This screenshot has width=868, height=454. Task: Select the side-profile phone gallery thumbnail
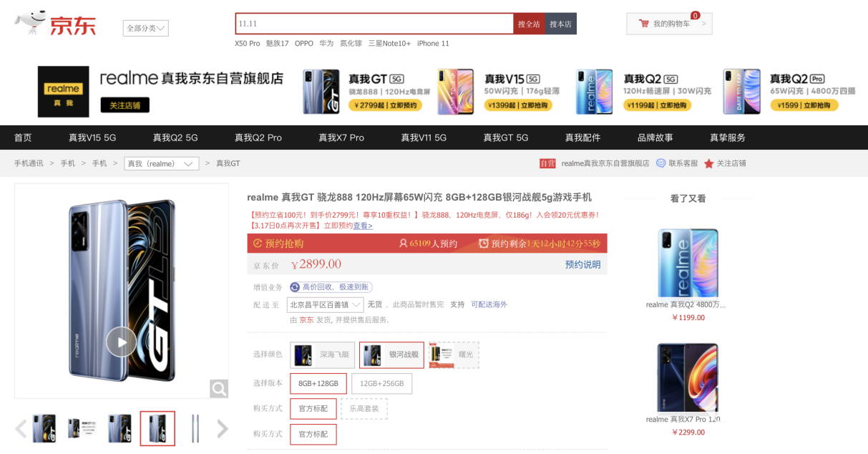click(195, 429)
